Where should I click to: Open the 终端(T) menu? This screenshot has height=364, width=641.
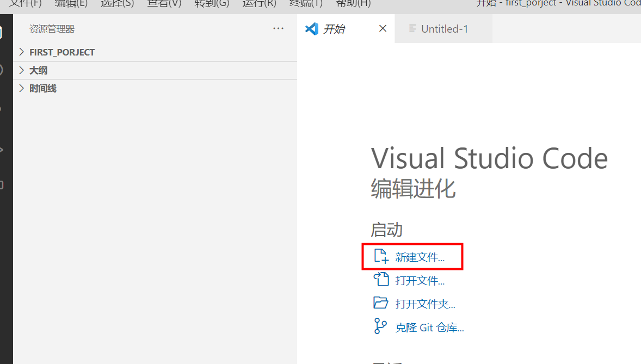(x=306, y=4)
